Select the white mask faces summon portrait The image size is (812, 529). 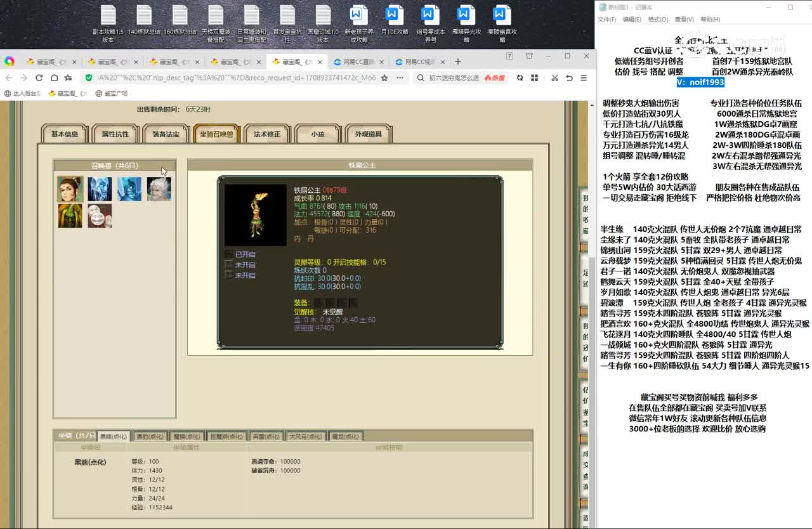[x=100, y=216]
